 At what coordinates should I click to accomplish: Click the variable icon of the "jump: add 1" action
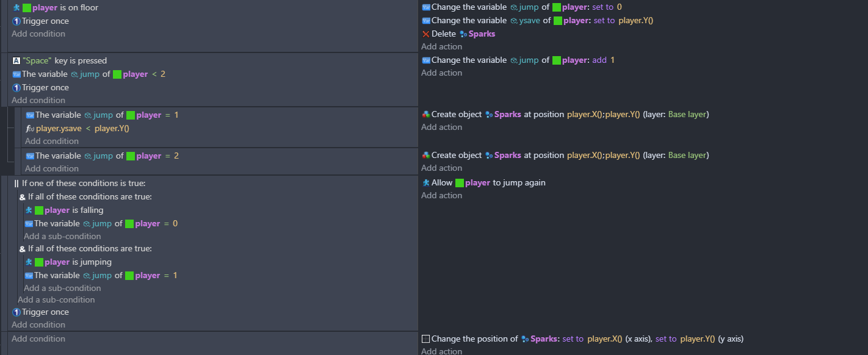[x=425, y=60]
